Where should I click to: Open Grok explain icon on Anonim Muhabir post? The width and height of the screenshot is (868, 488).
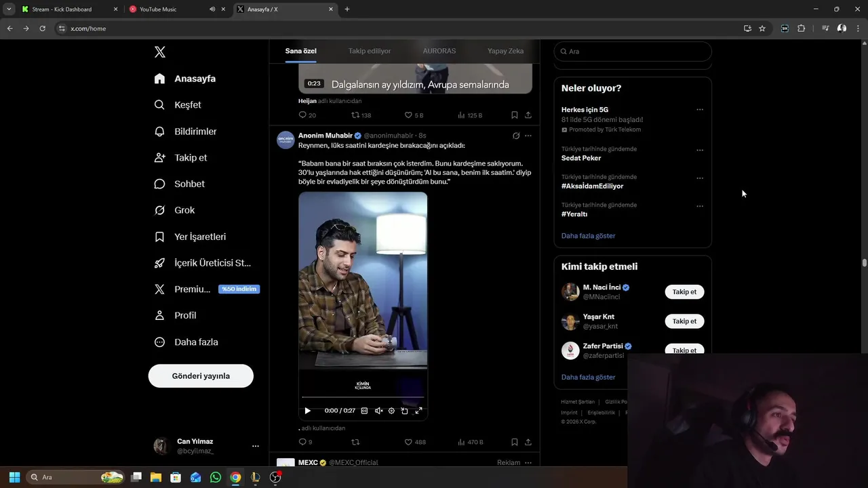tap(516, 136)
